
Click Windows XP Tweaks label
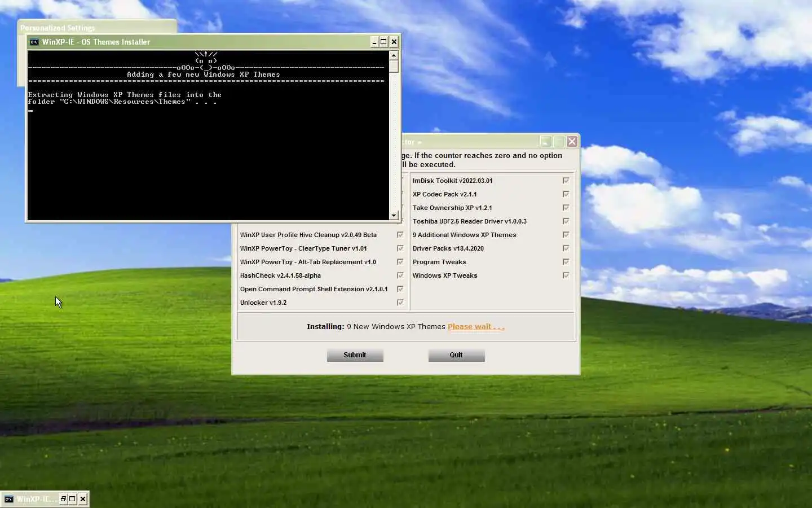[445, 275]
